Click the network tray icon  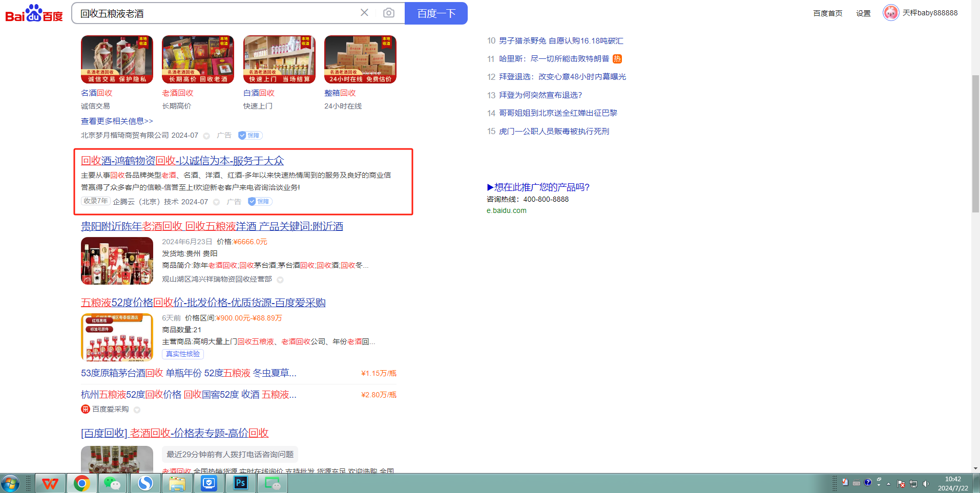(x=913, y=484)
